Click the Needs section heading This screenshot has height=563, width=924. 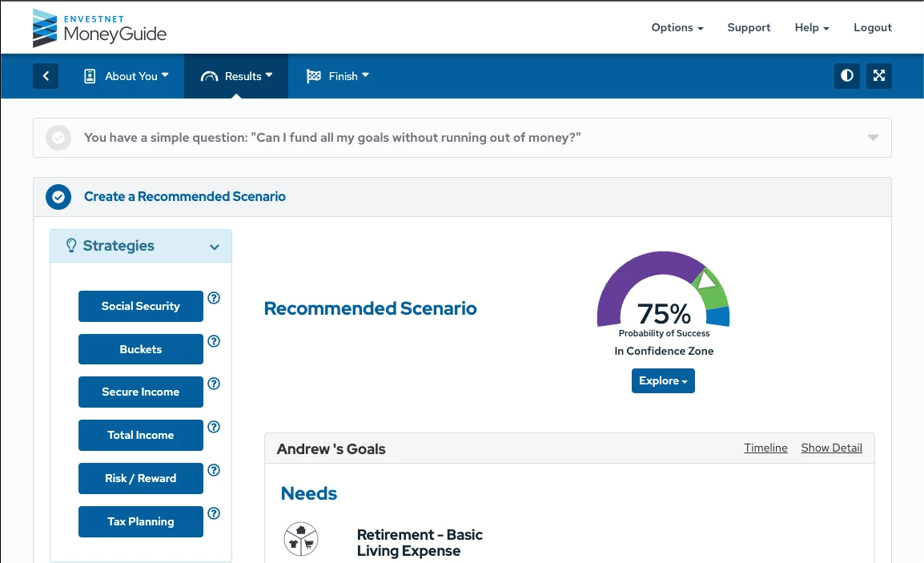coord(309,493)
